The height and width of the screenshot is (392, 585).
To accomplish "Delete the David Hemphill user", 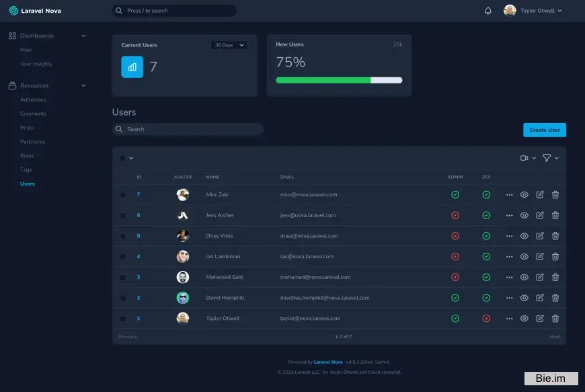I will point(555,298).
